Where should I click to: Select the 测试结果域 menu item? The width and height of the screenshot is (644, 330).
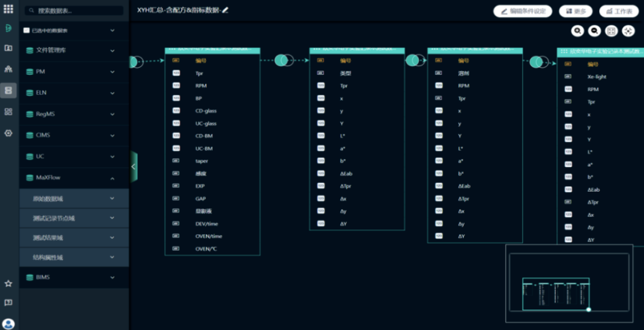(48, 238)
